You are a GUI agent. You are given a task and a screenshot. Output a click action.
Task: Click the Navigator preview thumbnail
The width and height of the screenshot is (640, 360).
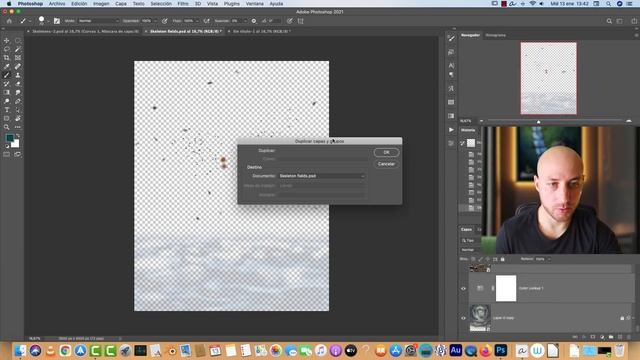[549, 78]
